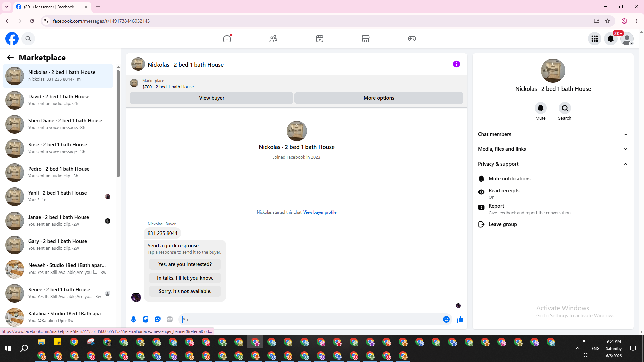Open the Janae conversation
The image size is (644, 362).
[58, 221]
